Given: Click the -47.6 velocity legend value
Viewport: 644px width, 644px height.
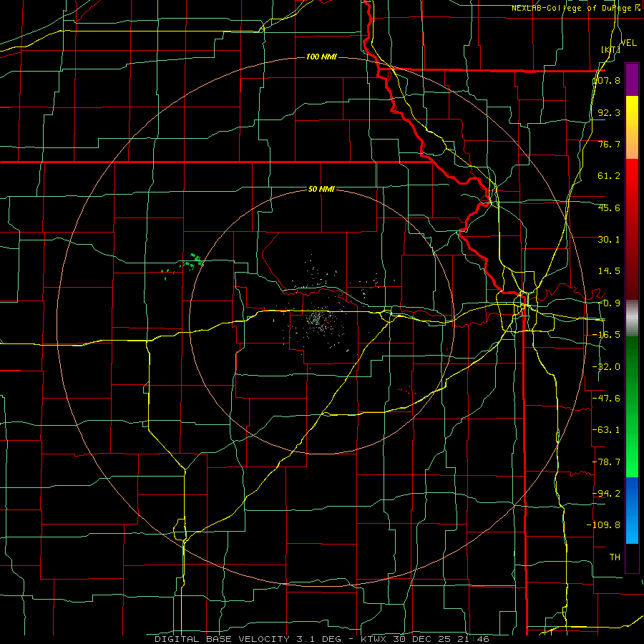Looking at the screenshot, I should (x=607, y=399).
